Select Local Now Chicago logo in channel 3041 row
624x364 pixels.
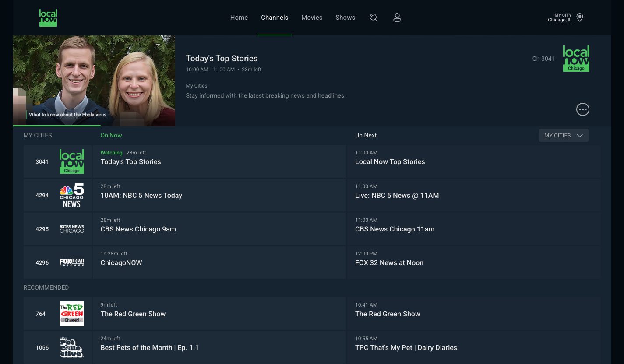[72, 161]
